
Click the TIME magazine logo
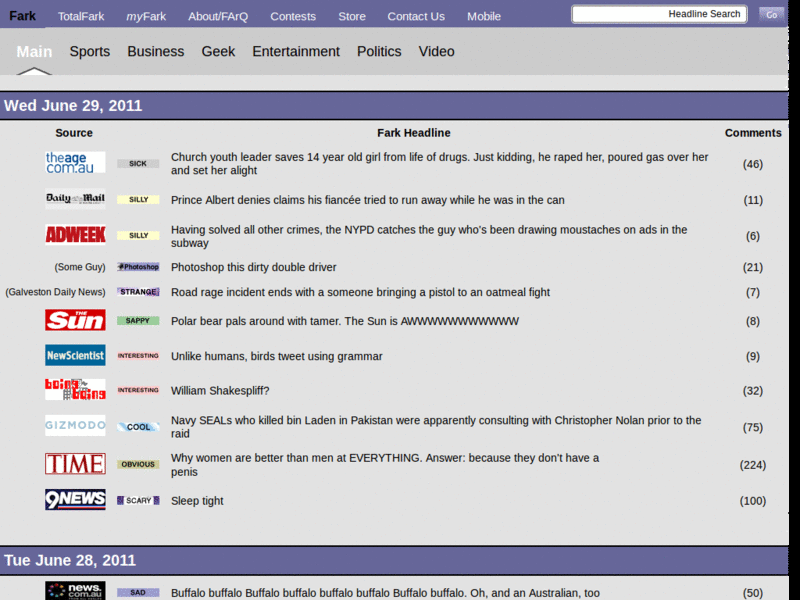pos(75,464)
